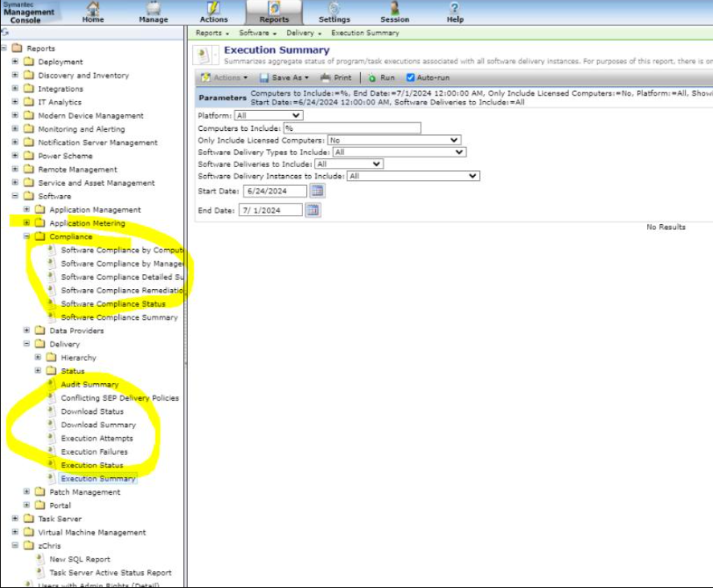Click the Task Server folder icon
The image size is (713, 588).
(29, 518)
